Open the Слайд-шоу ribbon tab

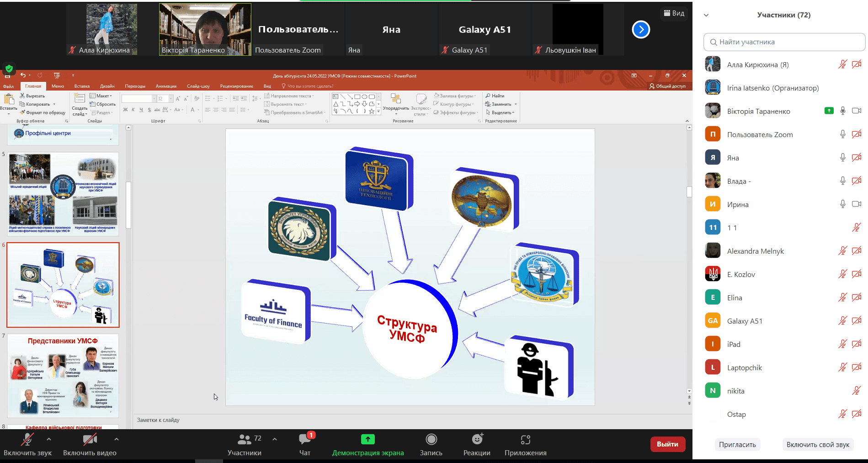[198, 86]
